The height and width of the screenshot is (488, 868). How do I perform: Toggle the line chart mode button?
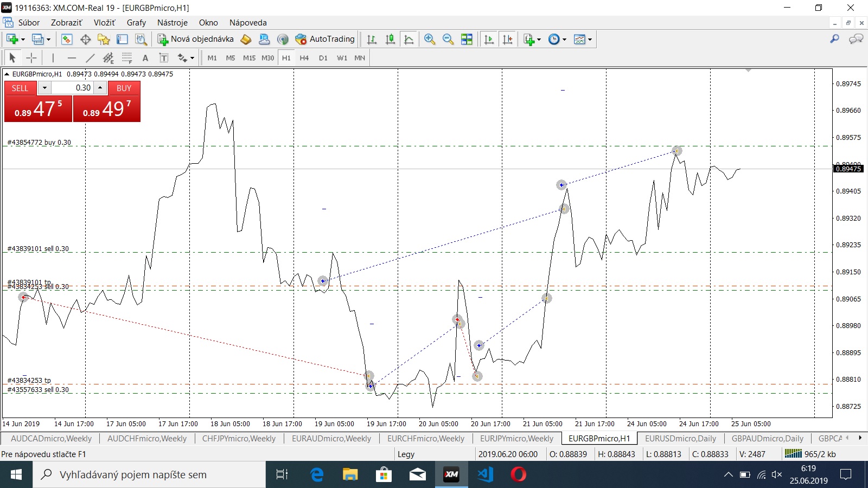pos(409,39)
